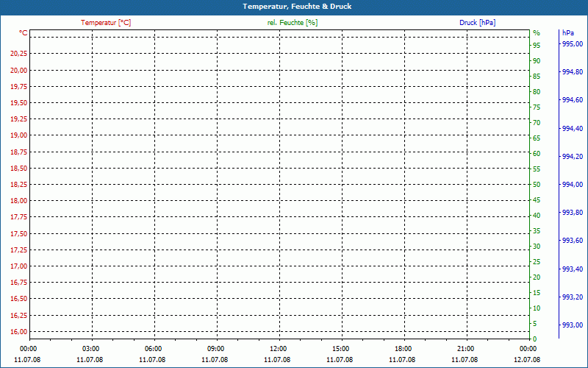
Task: Click temperature axis value 16,00
Action: [x=19, y=332]
